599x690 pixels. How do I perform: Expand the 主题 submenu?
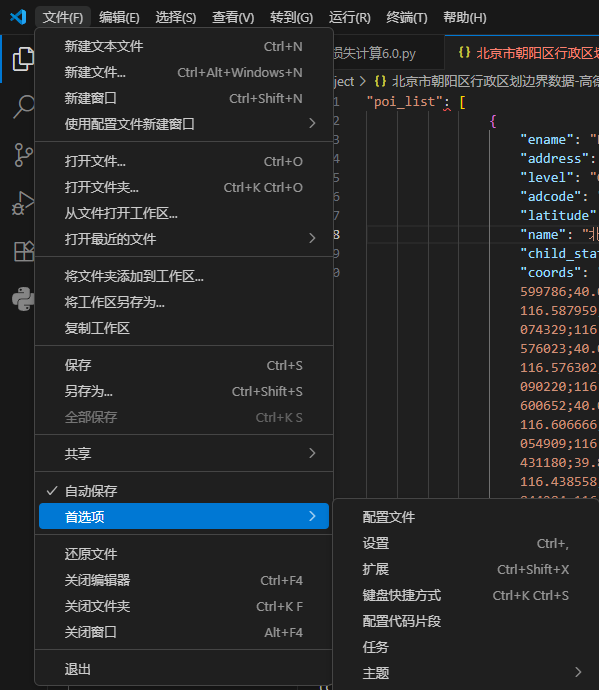point(468,672)
